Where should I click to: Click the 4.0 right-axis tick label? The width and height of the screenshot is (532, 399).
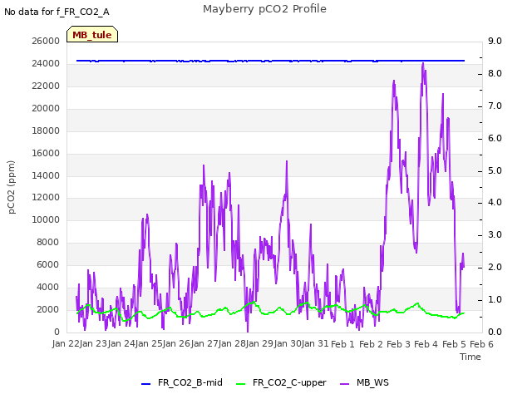tap(495, 202)
